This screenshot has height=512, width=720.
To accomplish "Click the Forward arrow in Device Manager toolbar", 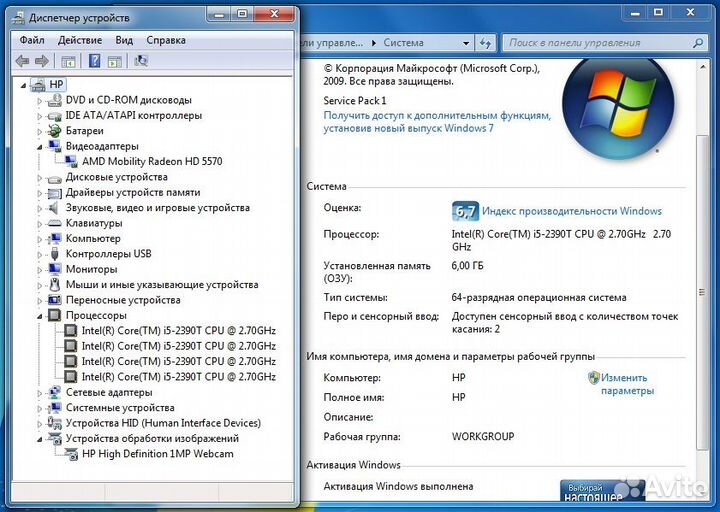I will click(x=42, y=61).
